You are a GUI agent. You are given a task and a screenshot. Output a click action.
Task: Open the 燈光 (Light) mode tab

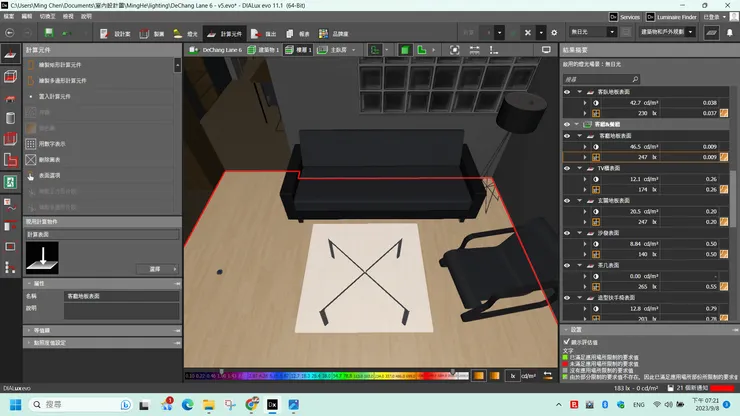pos(187,33)
